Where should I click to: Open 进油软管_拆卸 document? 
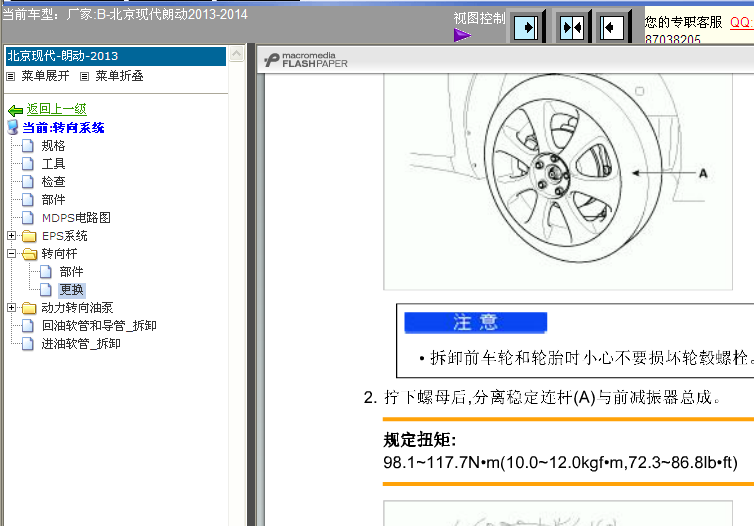pos(81,344)
